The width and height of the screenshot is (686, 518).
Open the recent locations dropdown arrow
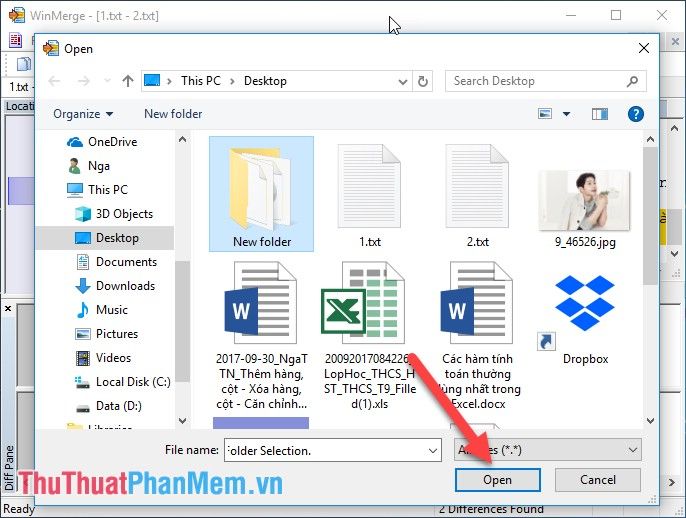point(107,81)
